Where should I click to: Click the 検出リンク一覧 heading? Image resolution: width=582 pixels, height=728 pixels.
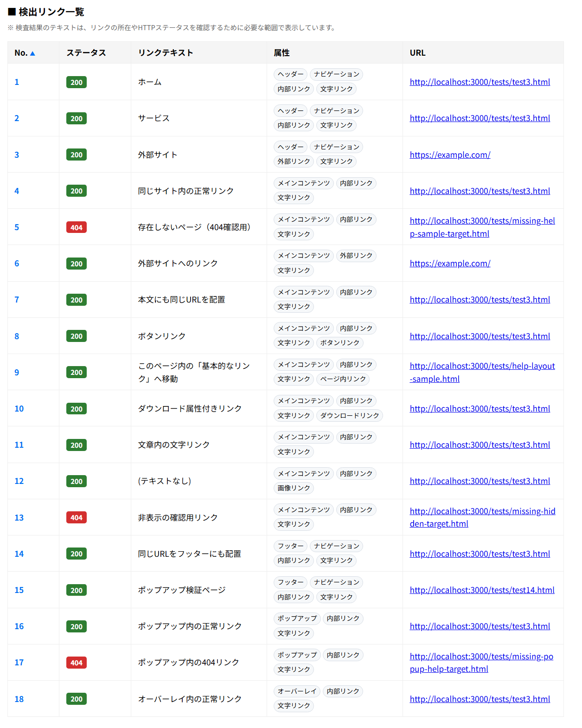[x=46, y=12]
